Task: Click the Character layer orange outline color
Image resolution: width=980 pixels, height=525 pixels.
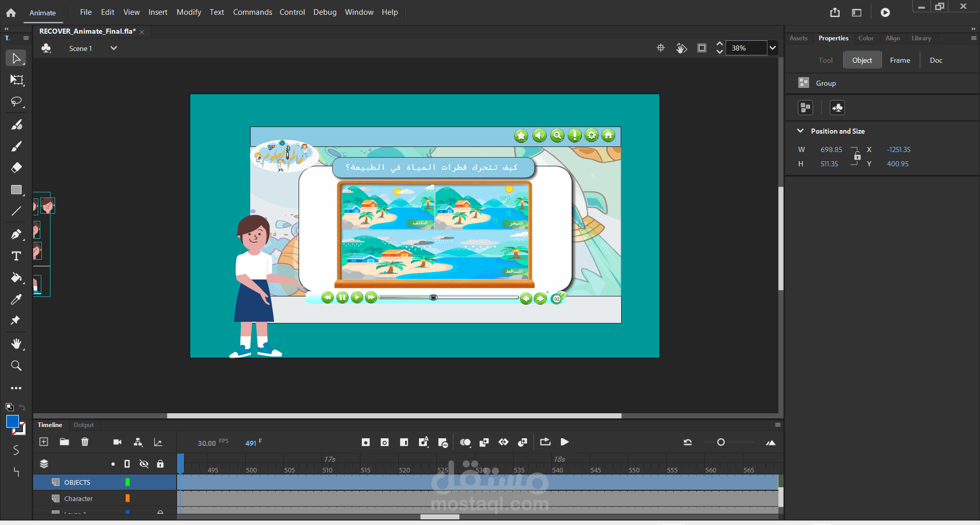Action: point(128,498)
